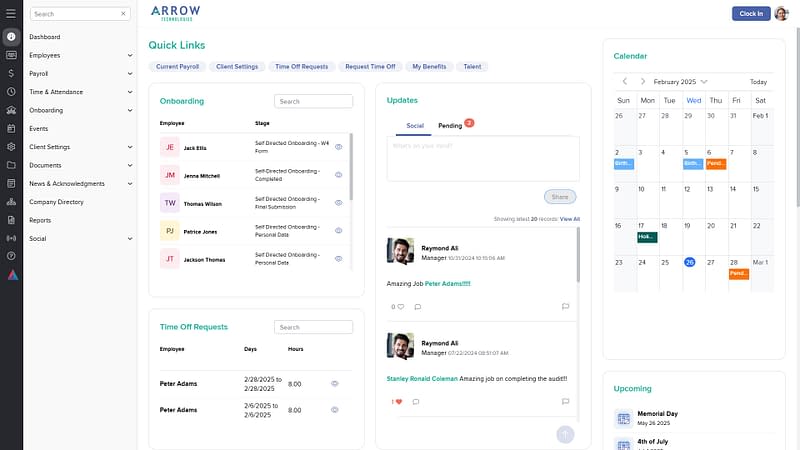Open Company Directory from sidebar

(57, 202)
